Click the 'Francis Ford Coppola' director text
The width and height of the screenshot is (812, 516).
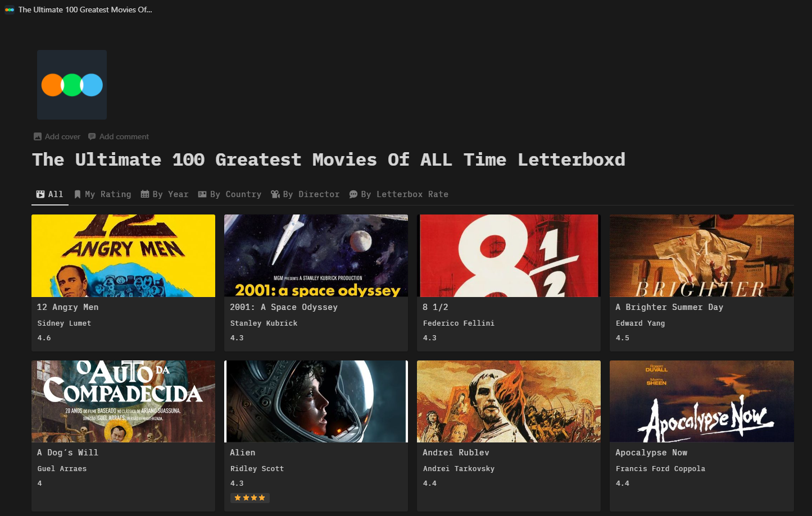point(660,469)
